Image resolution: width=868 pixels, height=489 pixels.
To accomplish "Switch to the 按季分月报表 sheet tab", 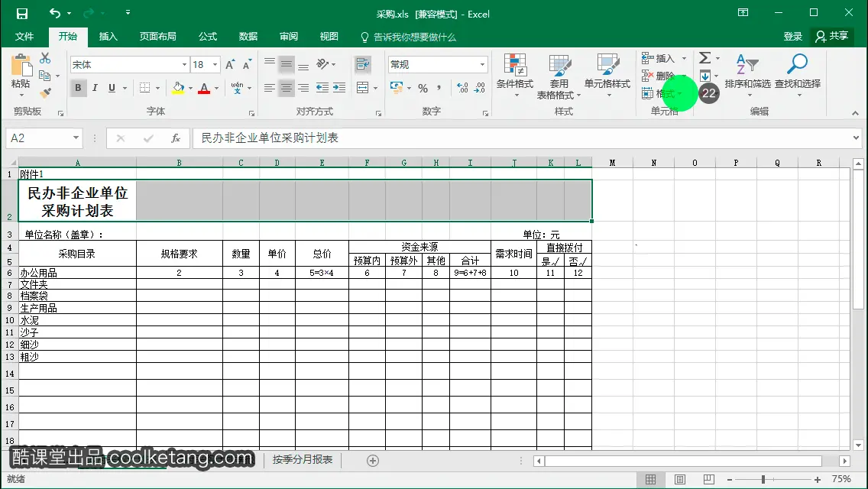I will 303,460.
